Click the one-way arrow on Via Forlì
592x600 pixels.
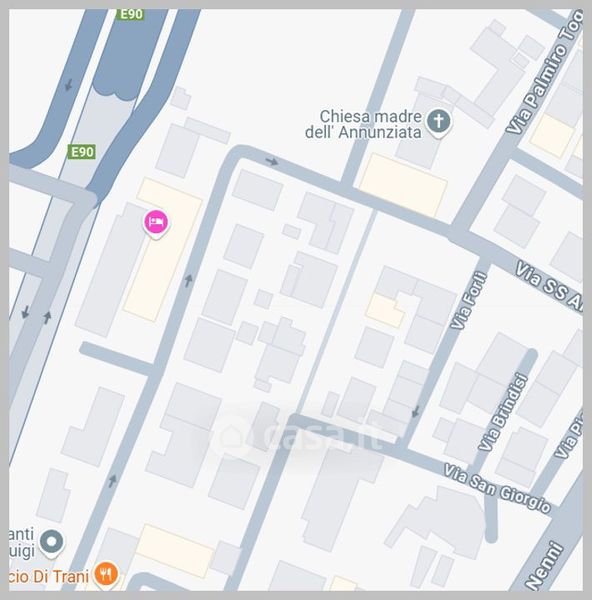[x=416, y=412]
